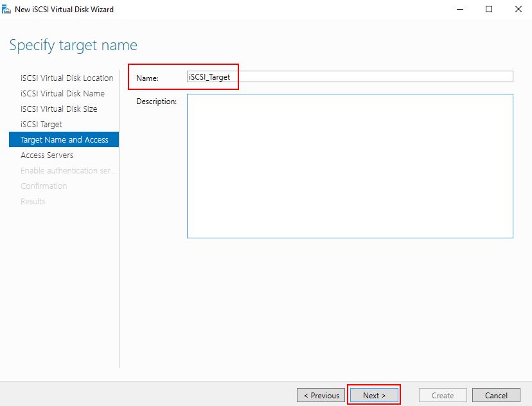Click the Confirmation step

[x=44, y=186]
